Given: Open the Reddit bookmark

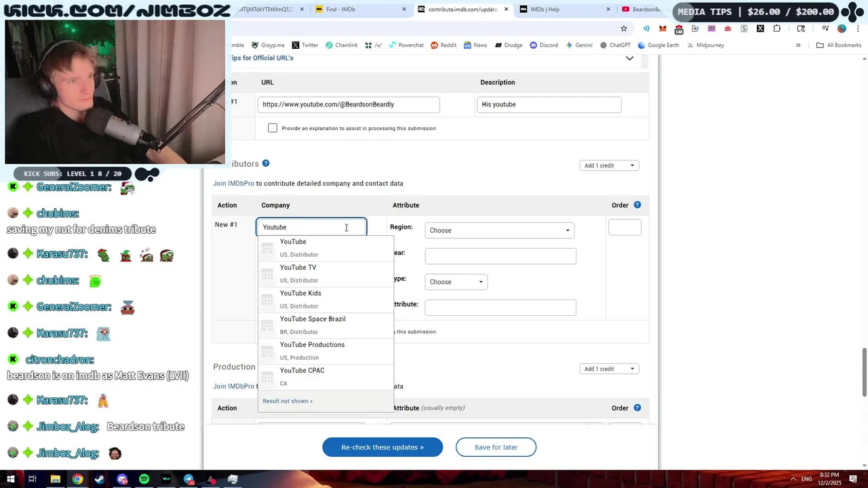Looking at the screenshot, I should click(443, 45).
